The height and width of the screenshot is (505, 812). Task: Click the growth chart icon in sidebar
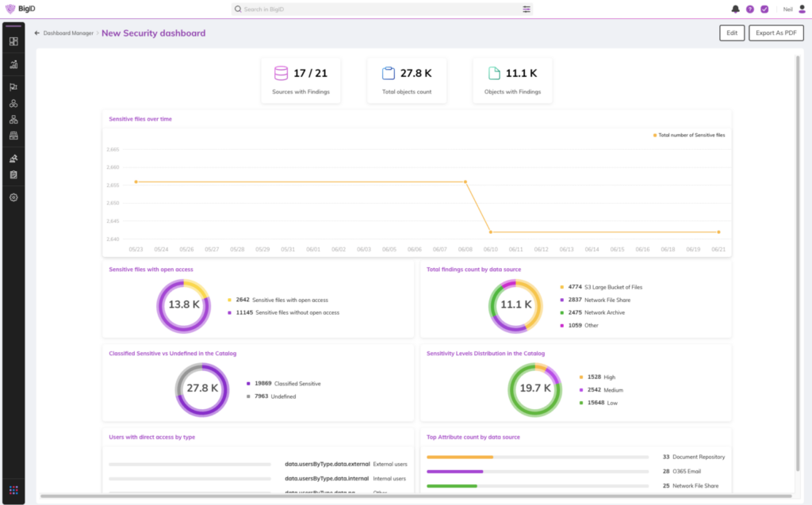tap(13, 64)
